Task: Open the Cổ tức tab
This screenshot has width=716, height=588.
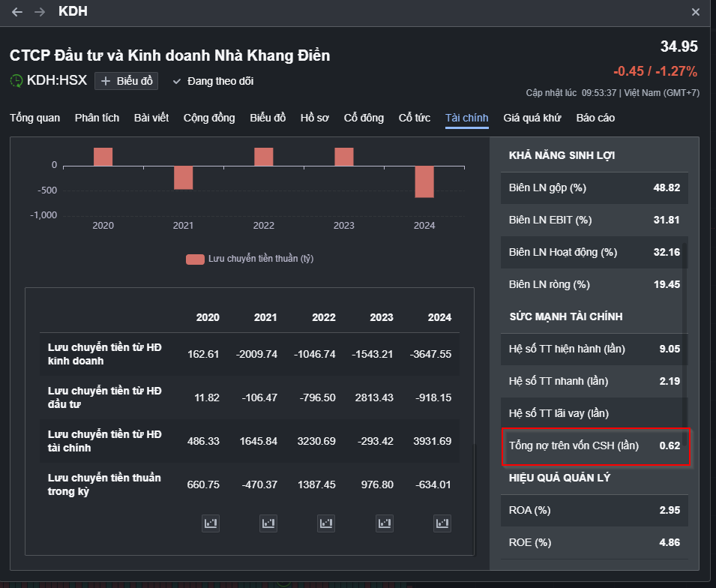Action: tap(415, 118)
